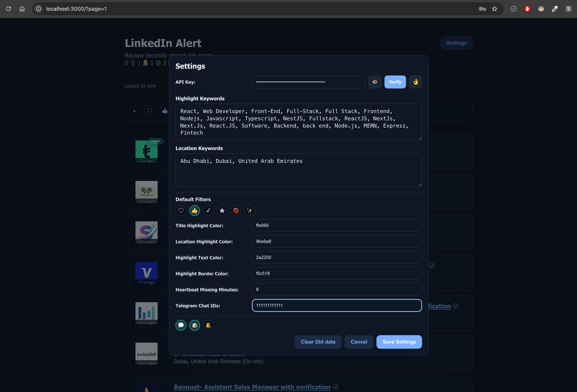Click the browser home icon
Screen dimensions: 577x392
click(x=22, y=9)
